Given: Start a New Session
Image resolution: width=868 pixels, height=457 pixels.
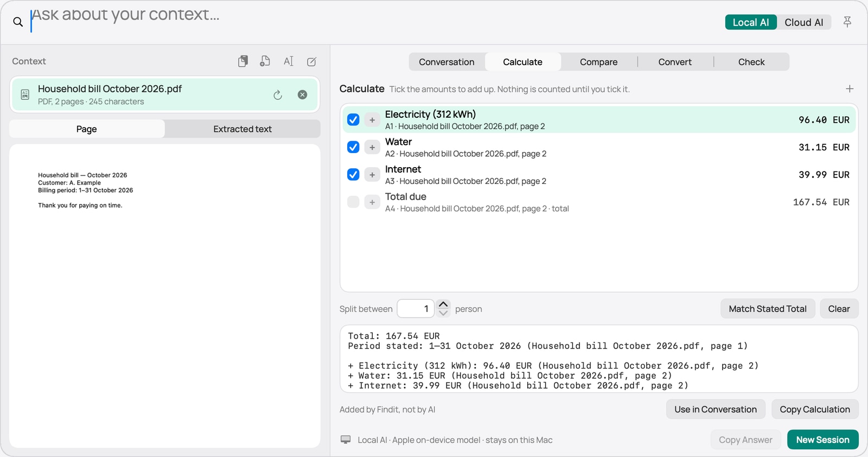Looking at the screenshot, I should point(822,440).
